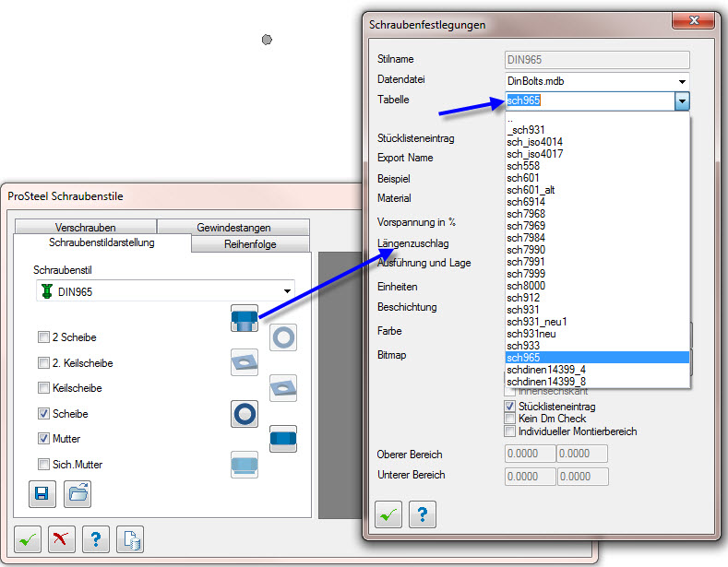728x567 pixels.
Task: Open help in Schraubenfestlegungen dialog
Action: click(423, 514)
